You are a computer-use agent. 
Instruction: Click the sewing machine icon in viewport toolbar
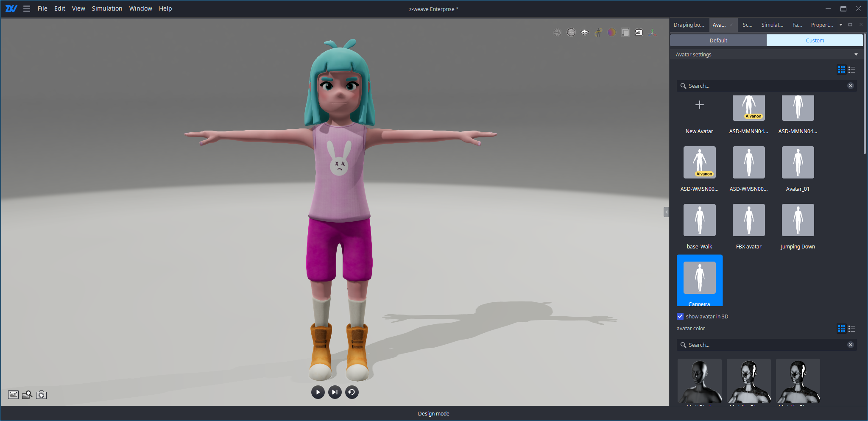639,32
